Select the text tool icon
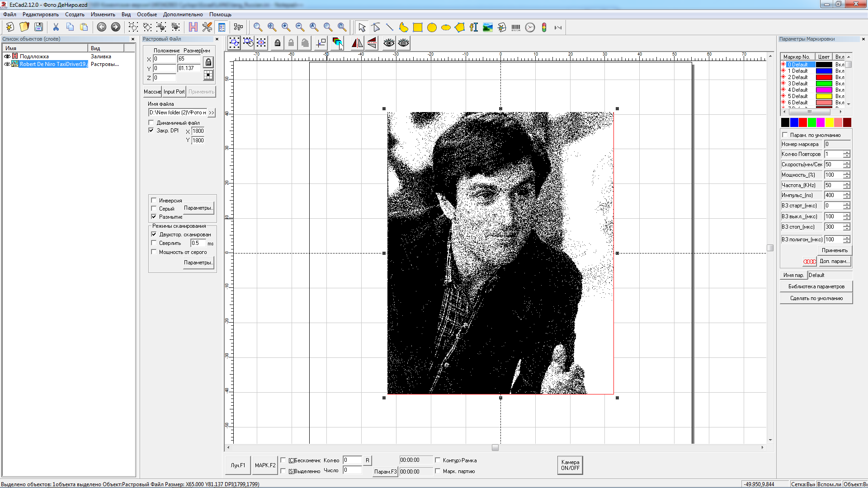 (474, 28)
